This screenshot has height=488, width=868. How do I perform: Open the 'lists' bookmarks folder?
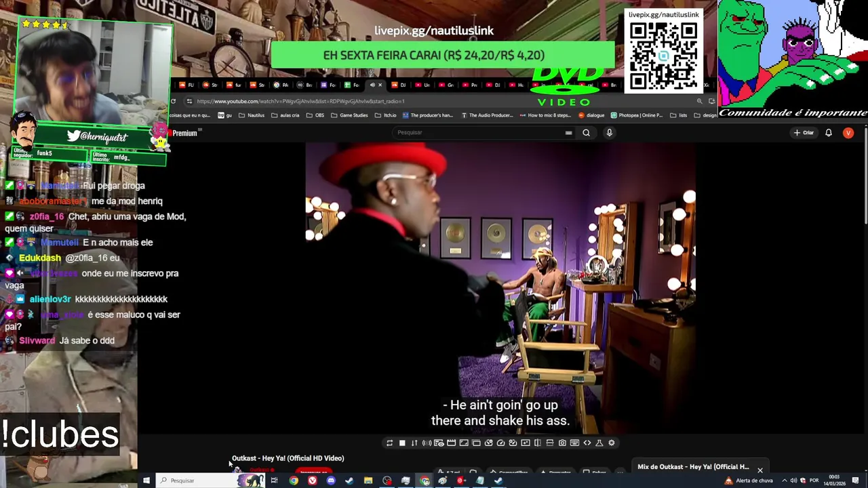678,115
